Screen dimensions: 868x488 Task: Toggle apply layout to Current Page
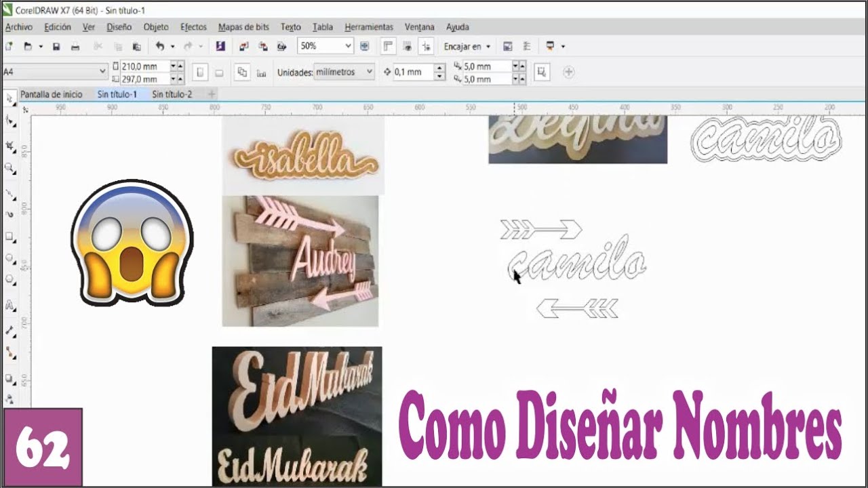click(x=261, y=72)
